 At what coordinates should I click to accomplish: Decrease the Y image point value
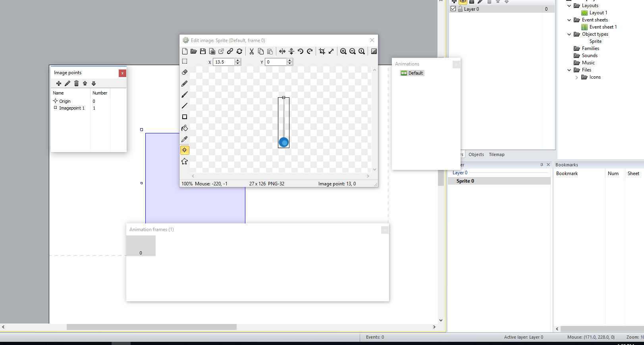290,64
